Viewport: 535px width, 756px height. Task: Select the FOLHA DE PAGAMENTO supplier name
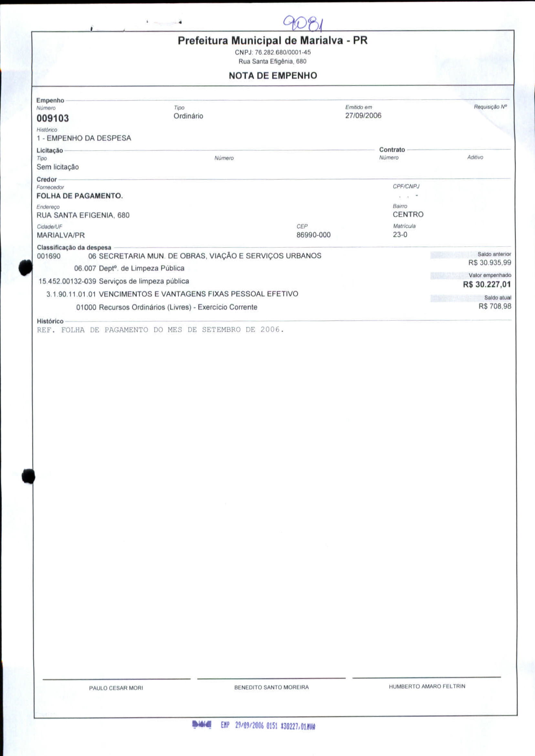coord(79,196)
